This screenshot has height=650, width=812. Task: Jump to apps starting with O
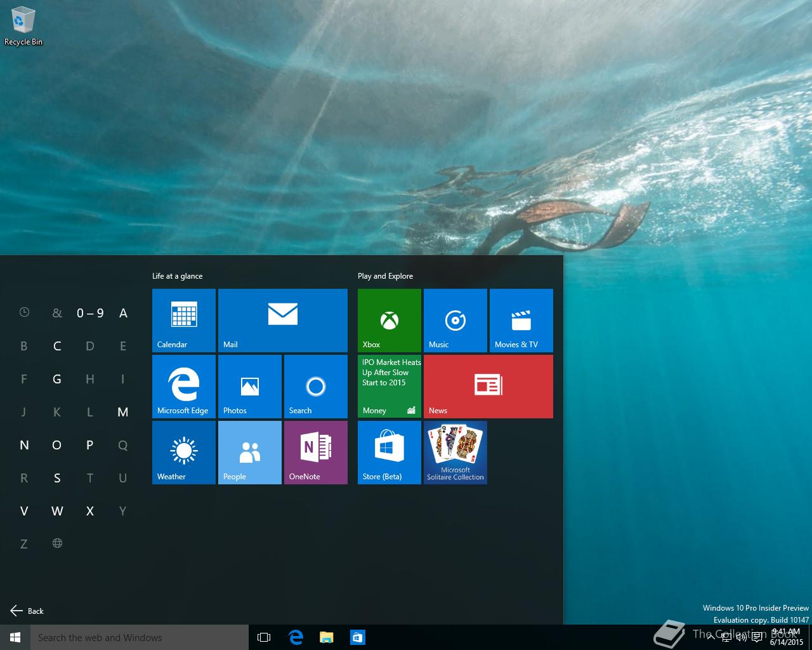coord(57,444)
